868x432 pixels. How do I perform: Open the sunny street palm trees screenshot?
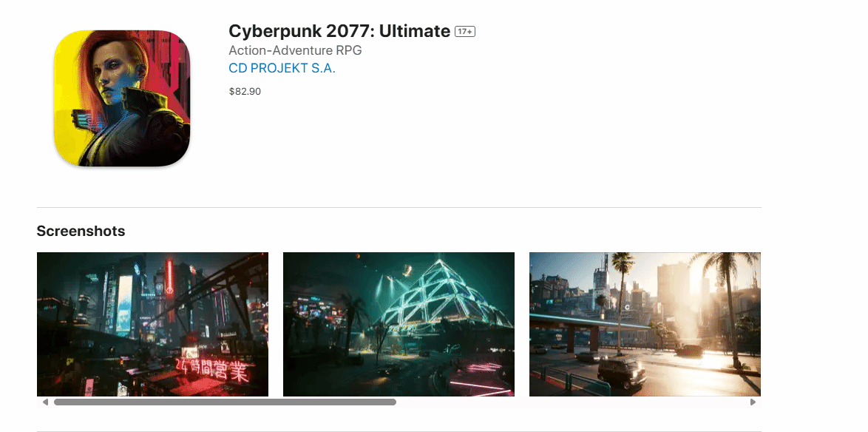coord(645,324)
